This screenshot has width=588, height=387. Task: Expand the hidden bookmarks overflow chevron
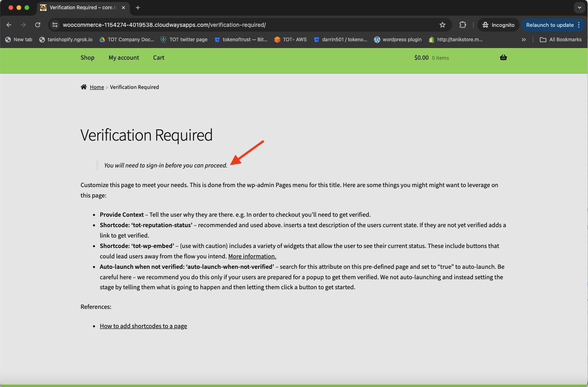click(523, 40)
